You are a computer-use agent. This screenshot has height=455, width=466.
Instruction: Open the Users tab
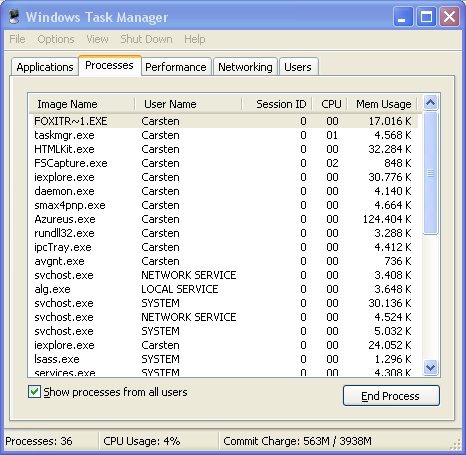(298, 67)
